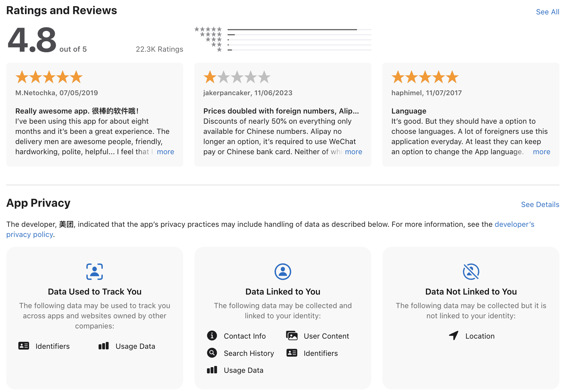The image size is (564, 392).
Task: Open See Details for App Privacy
Action: coord(540,204)
